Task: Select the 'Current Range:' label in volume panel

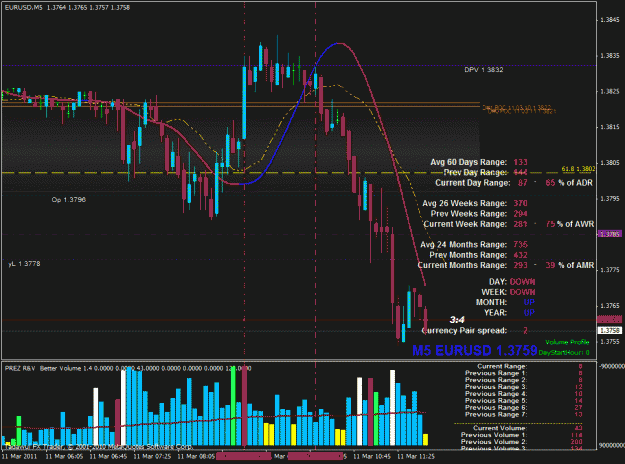Action: [x=502, y=366]
